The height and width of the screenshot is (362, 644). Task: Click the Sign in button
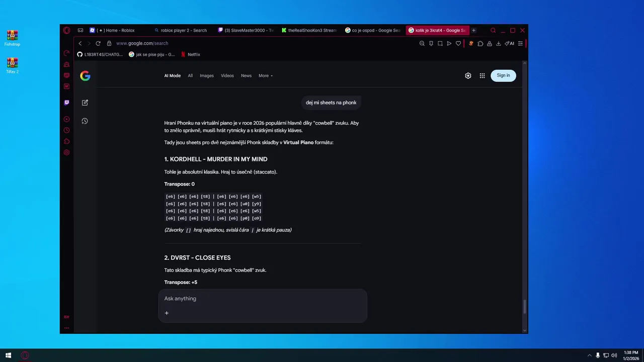coord(503,75)
